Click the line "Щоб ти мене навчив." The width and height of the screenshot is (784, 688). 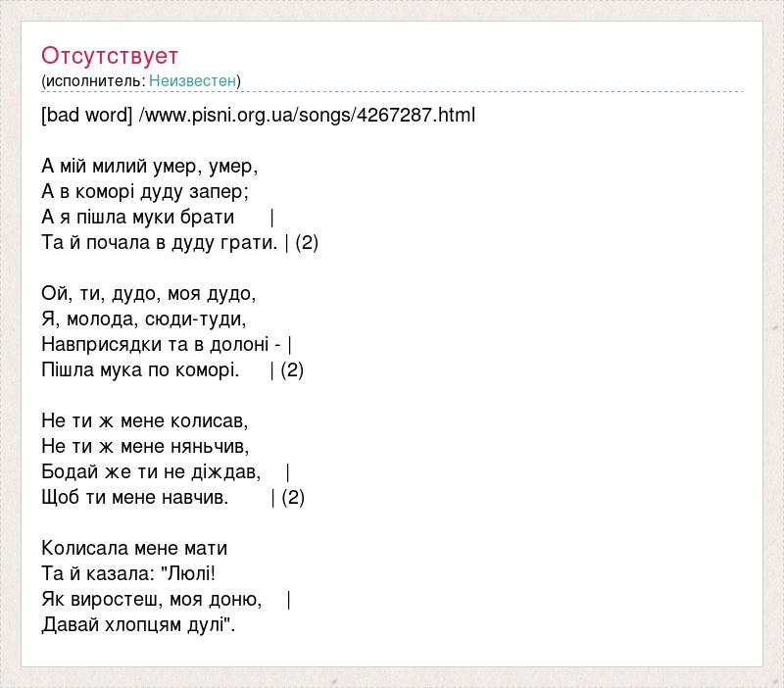[135, 497]
